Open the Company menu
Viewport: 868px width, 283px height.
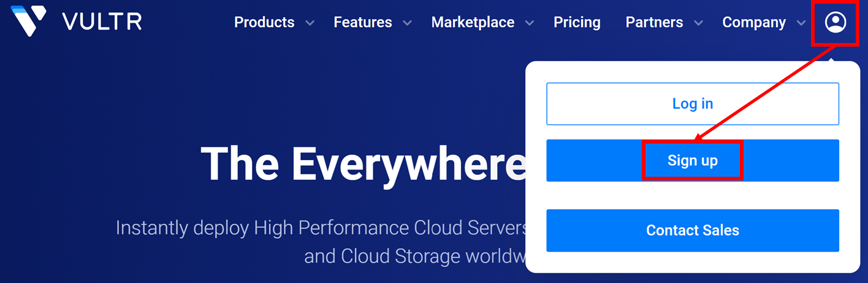click(754, 23)
